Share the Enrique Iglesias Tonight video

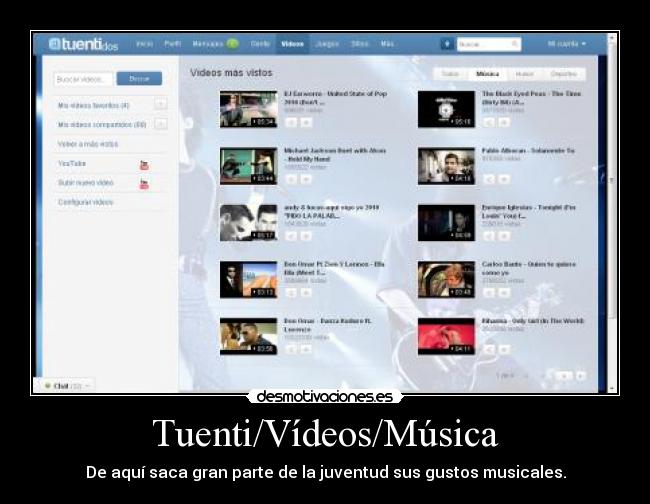pyautogui.click(x=489, y=236)
